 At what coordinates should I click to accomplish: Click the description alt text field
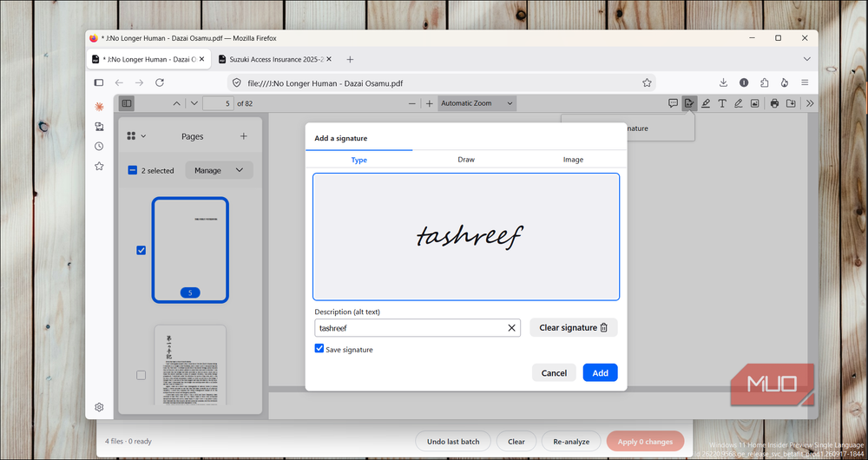click(418, 328)
